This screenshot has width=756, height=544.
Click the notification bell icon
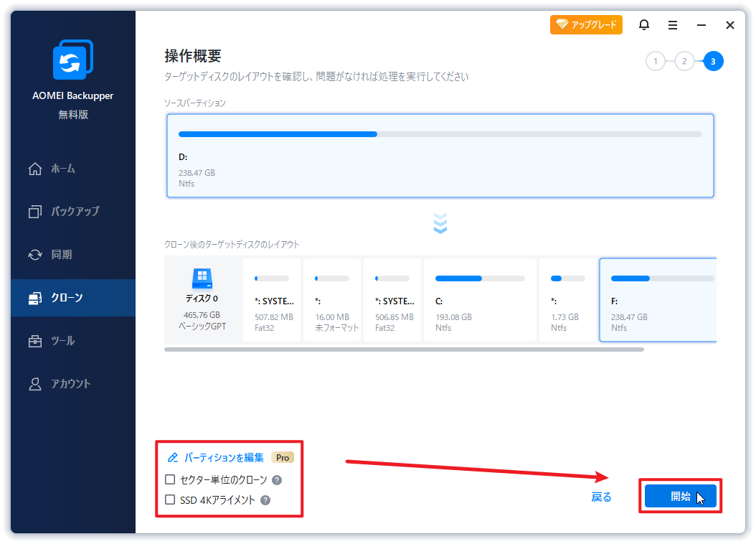click(x=644, y=25)
